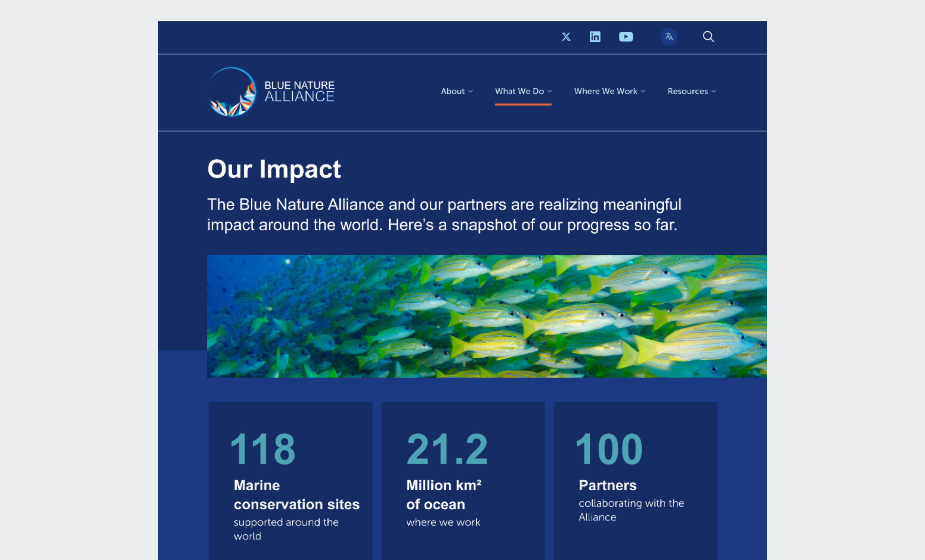Select the What We Do menu
Viewport: 925px width, 560px height.
tap(519, 91)
